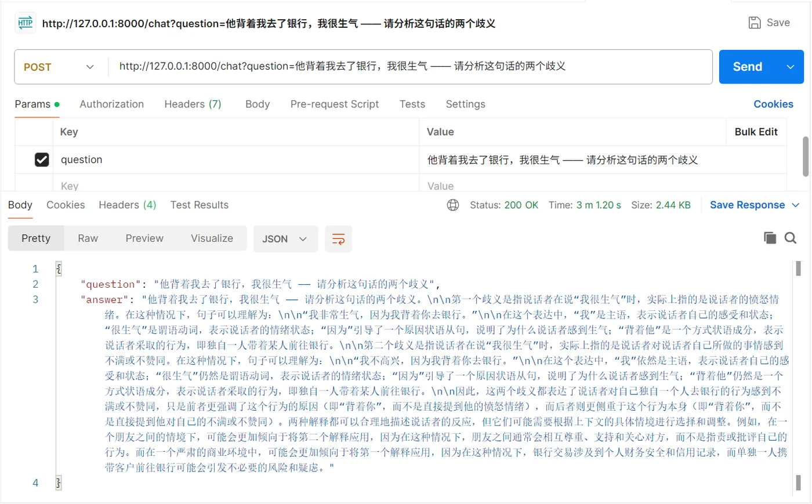812x504 pixels.
Task: Open the Test Results tab
Action: [200, 205]
